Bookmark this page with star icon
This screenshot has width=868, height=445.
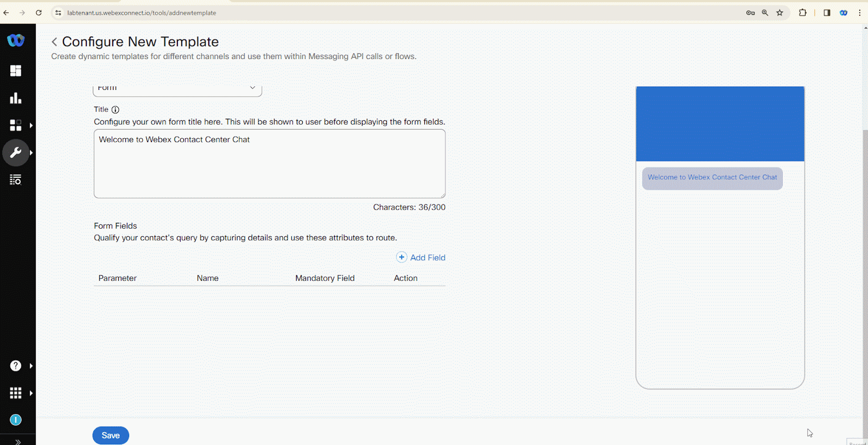(780, 12)
